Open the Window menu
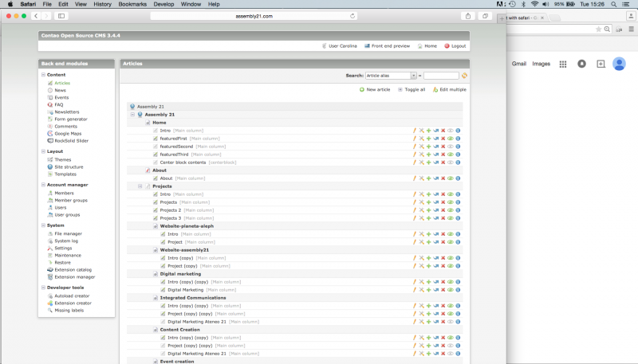 tap(191, 4)
